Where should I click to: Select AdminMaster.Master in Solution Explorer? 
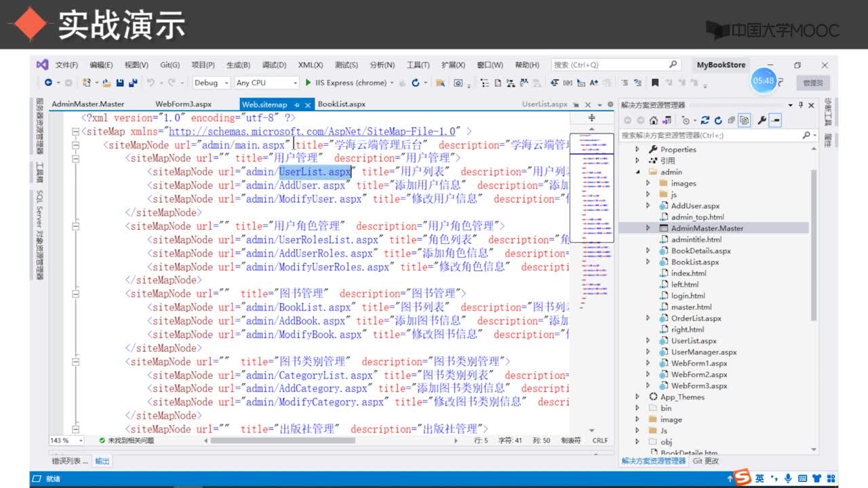pyautogui.click(x=707, y=228)
